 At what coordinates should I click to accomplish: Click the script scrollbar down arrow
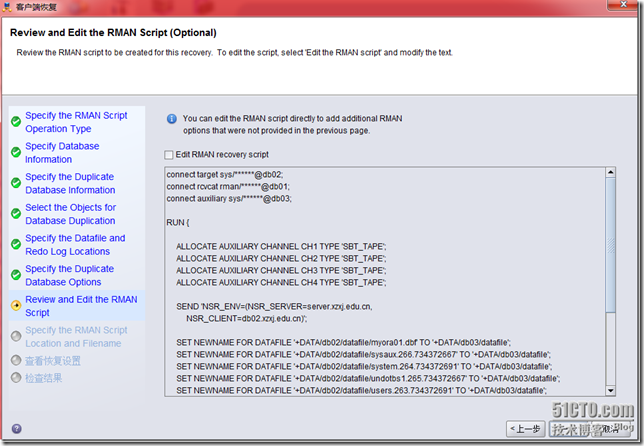(611, 391)
